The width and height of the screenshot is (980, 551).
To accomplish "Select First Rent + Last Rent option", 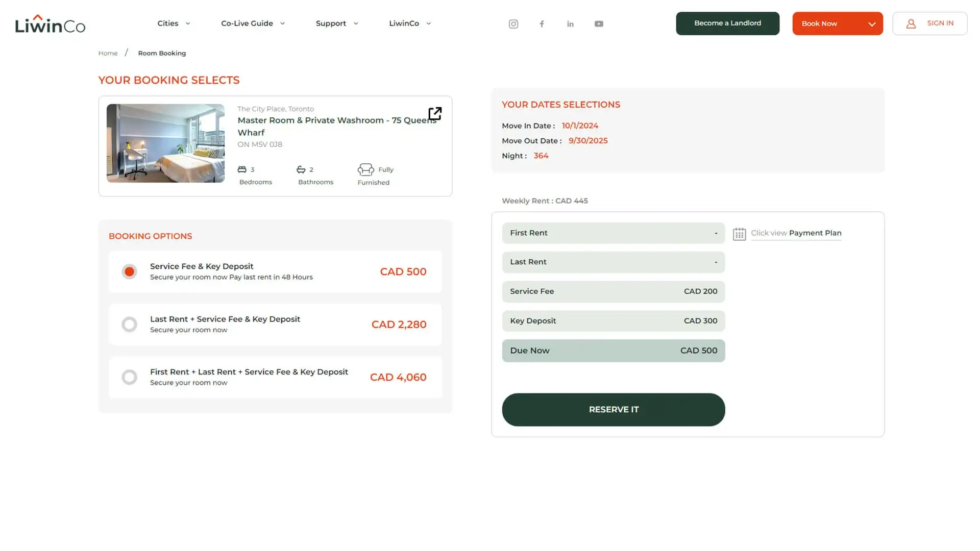I will (x=130, y=377).
